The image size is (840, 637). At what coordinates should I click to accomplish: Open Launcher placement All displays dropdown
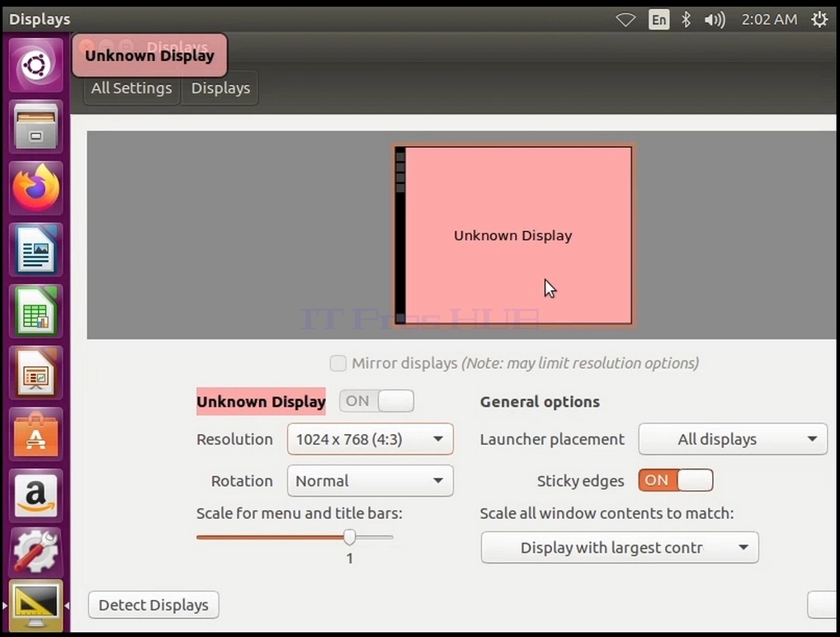point(733,439)
